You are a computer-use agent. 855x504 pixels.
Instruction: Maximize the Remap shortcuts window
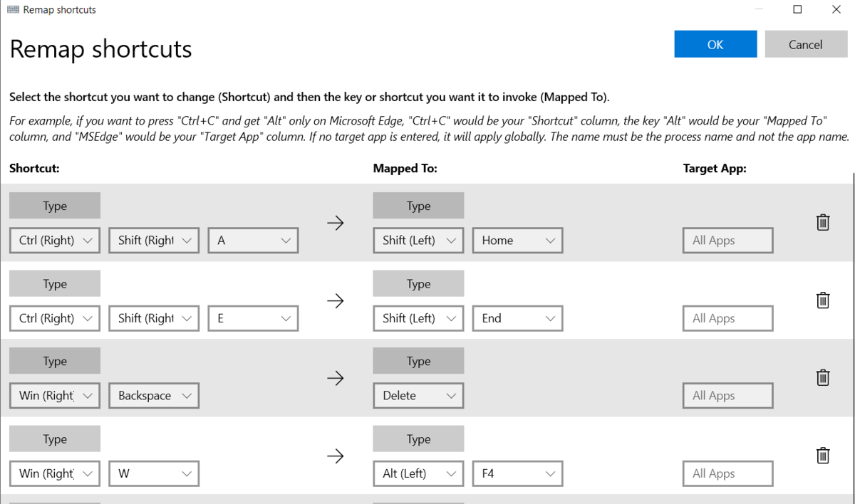(x=797, y=10)
